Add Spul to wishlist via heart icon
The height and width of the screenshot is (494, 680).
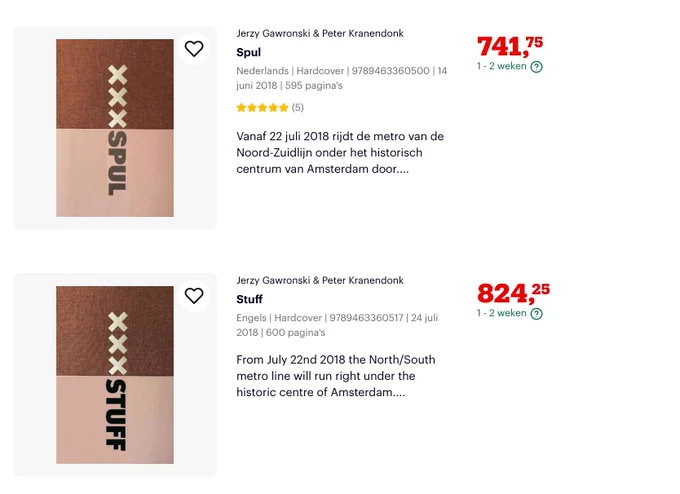[x=194, y=49]
